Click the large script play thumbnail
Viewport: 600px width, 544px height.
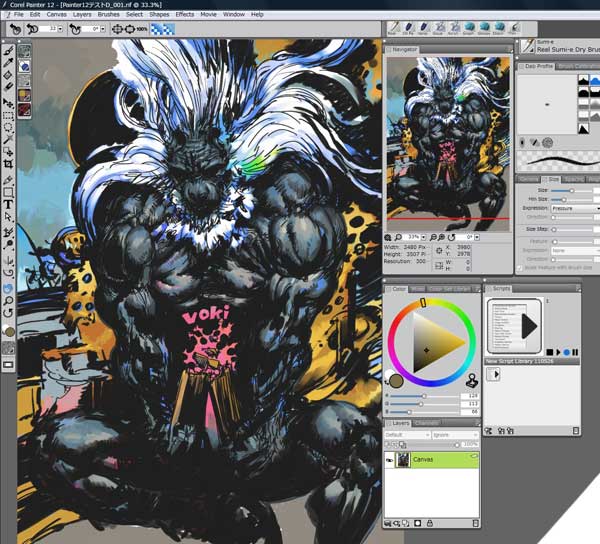[515, 326]
